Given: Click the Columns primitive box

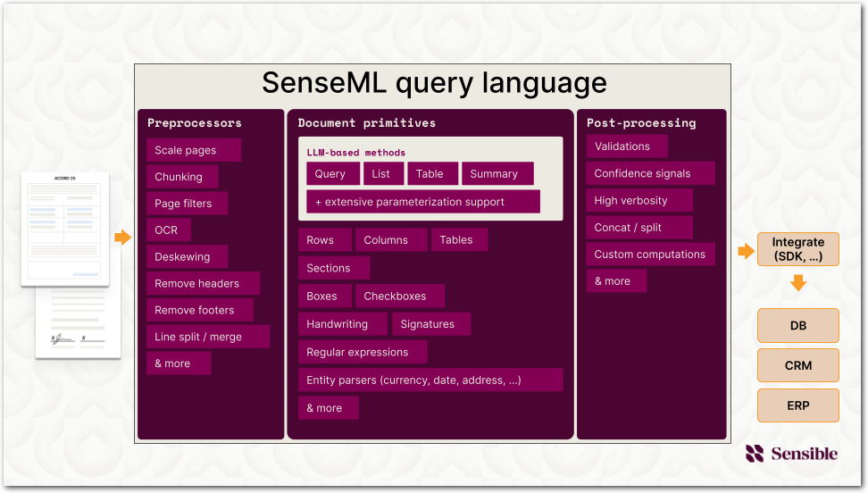Looking at the screenshot, I should pyautogui.click(x=391, y=240).
